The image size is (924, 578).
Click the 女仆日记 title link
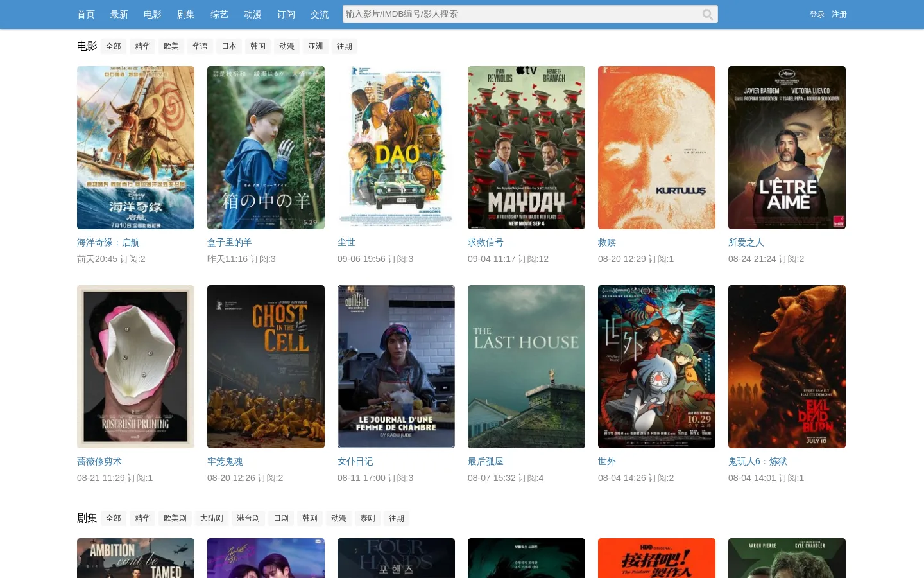pos(355,461)
